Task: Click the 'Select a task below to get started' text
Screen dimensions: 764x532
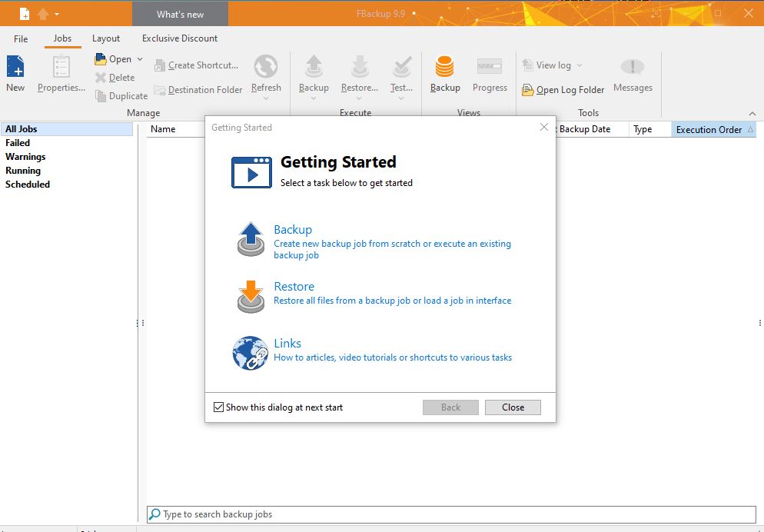Action: point(347,183)
